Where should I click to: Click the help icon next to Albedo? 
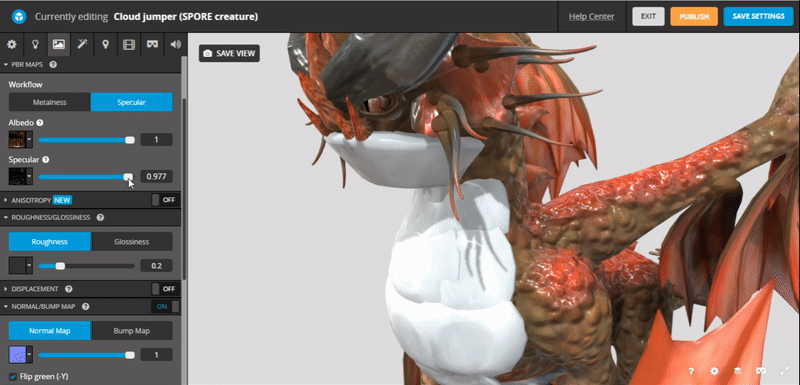(40, 123)
